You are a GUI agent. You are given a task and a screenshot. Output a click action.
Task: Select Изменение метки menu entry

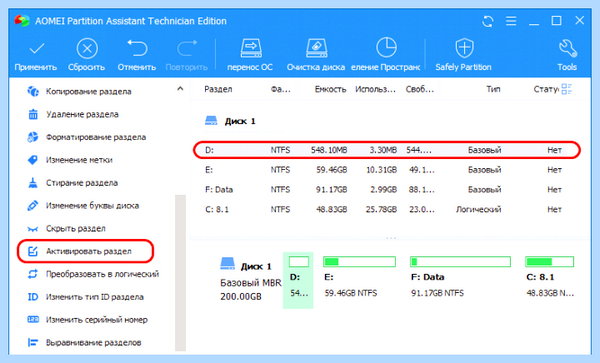click(x=79, y=160)
